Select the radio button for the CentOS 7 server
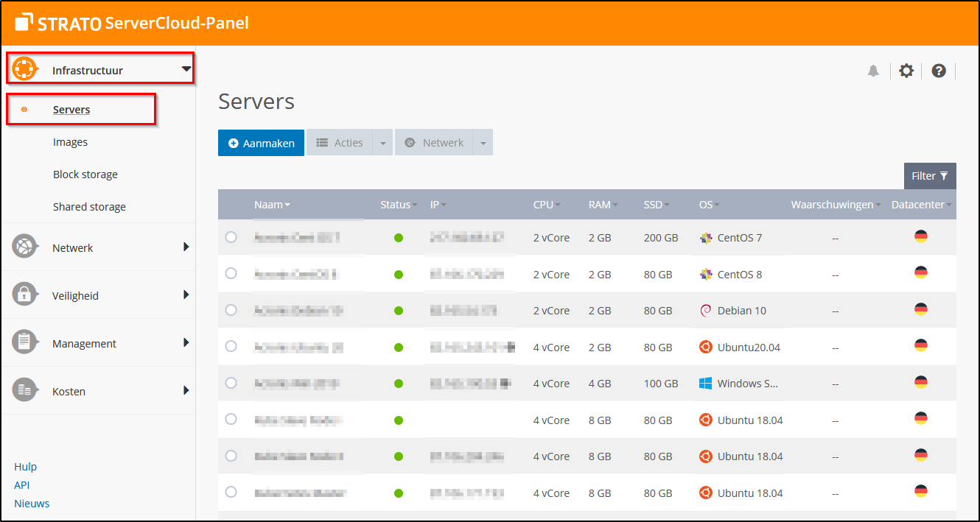The width and height of the screenshot is (980, 522). pyautogui.click(x=231, y=238)
